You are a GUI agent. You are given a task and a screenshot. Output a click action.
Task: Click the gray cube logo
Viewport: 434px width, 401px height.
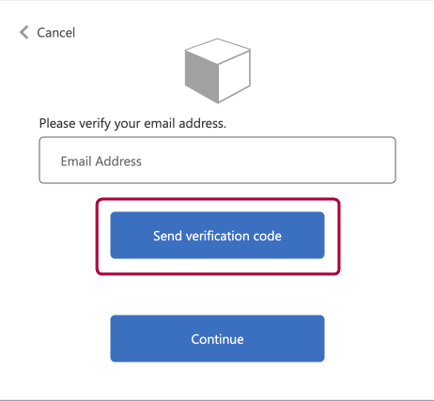pyautogui.click(x=218, y=71)
